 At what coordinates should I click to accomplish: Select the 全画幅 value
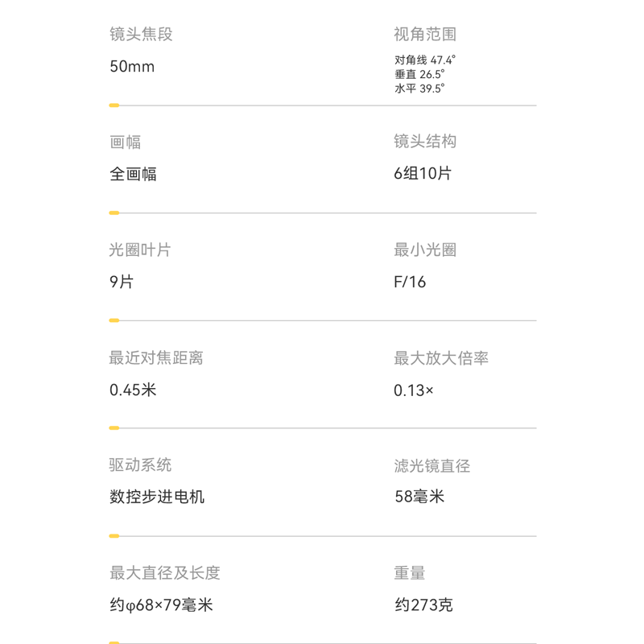[x=133, y=174]
